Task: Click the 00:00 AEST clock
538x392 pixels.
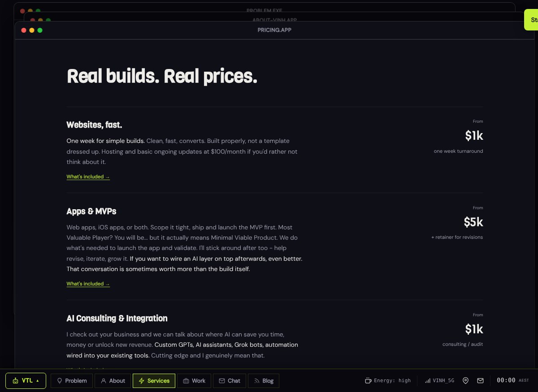Action: pyautogui.click(x=512, y=380)
